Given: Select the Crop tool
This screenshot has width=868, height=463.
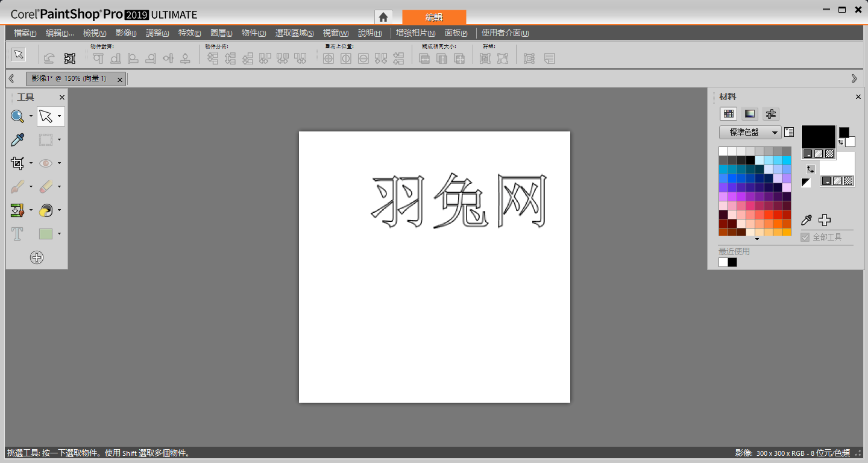Looking at the screenshot, I should pos(17,163).
